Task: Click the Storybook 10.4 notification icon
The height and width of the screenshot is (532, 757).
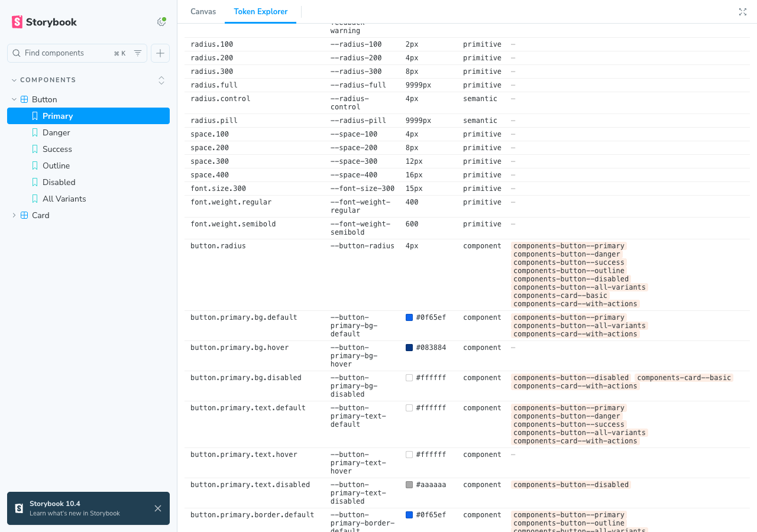Action: pos(19,508)
